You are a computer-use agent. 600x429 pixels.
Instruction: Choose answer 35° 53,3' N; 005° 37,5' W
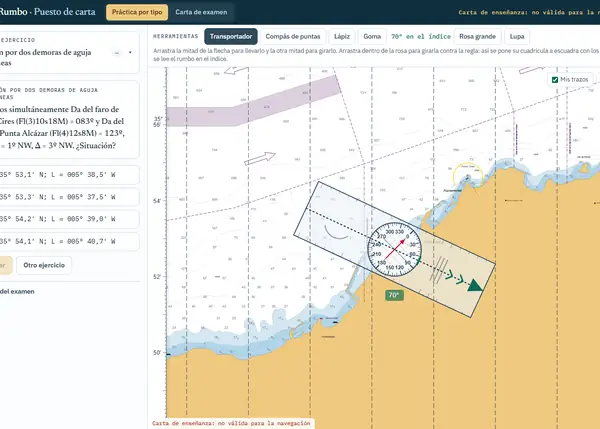(69, 197)
